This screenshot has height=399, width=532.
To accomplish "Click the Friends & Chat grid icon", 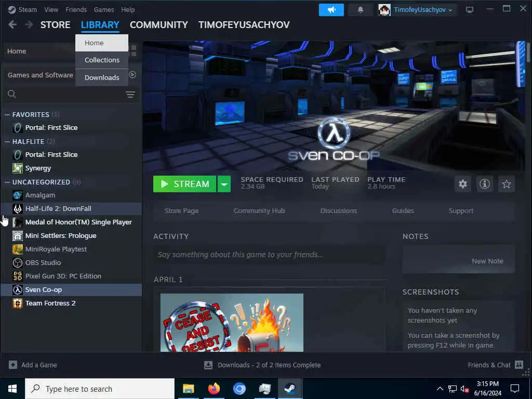I will click(519, 365).
